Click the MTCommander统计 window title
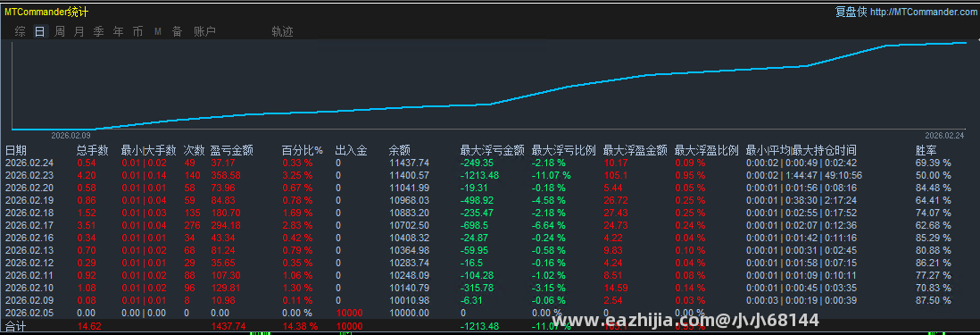This screenshot has width=980, height=335. click(x=46, y=13)
